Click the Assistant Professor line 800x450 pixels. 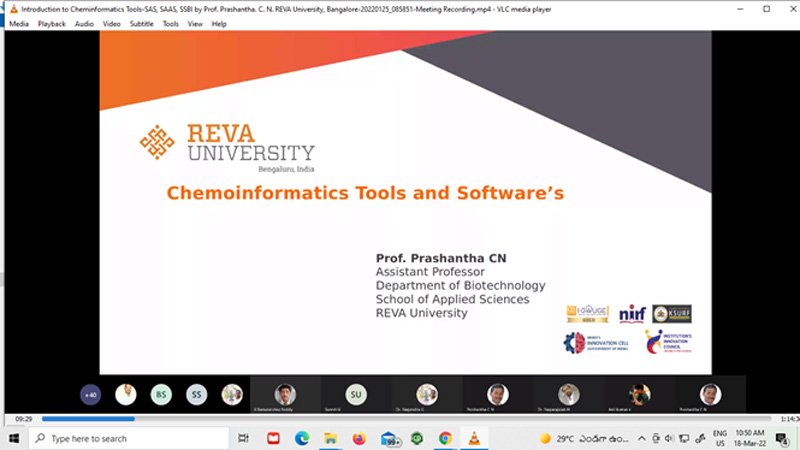point(430,272)
